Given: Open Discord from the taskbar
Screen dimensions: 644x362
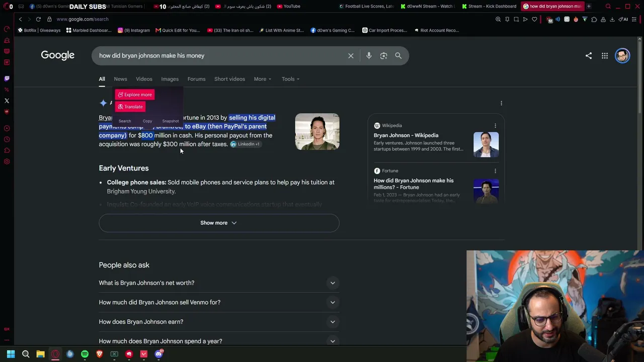Looking at the screenshot, I should [158, 354].
